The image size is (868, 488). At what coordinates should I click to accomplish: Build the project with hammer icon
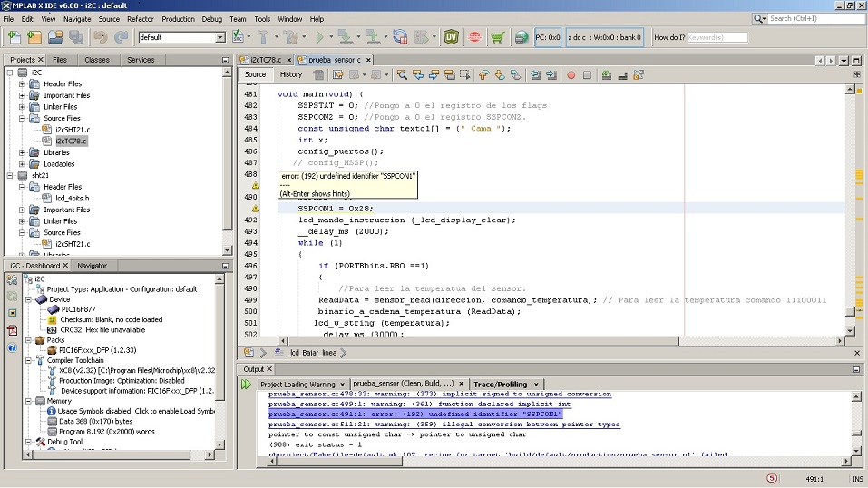pyautogui.click(x=263, y=37)
